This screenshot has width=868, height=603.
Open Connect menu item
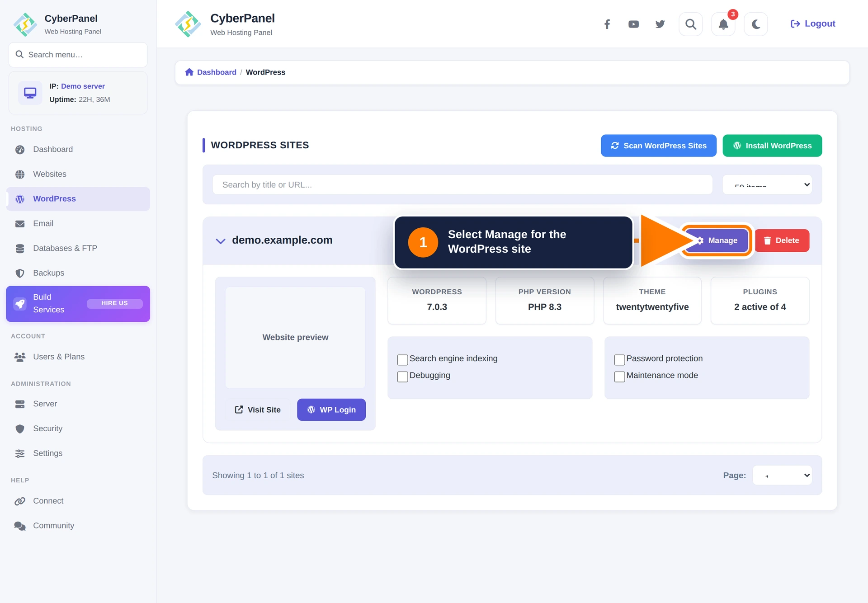pos(78,501)
